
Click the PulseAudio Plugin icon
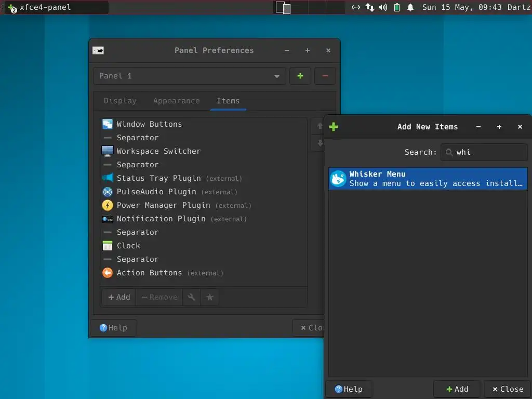point(107,192)
